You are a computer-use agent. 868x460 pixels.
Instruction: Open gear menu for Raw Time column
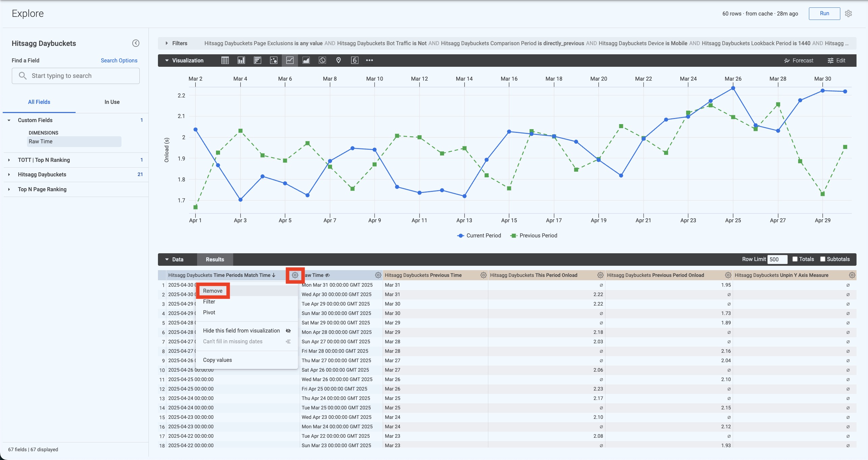[378, 275]
